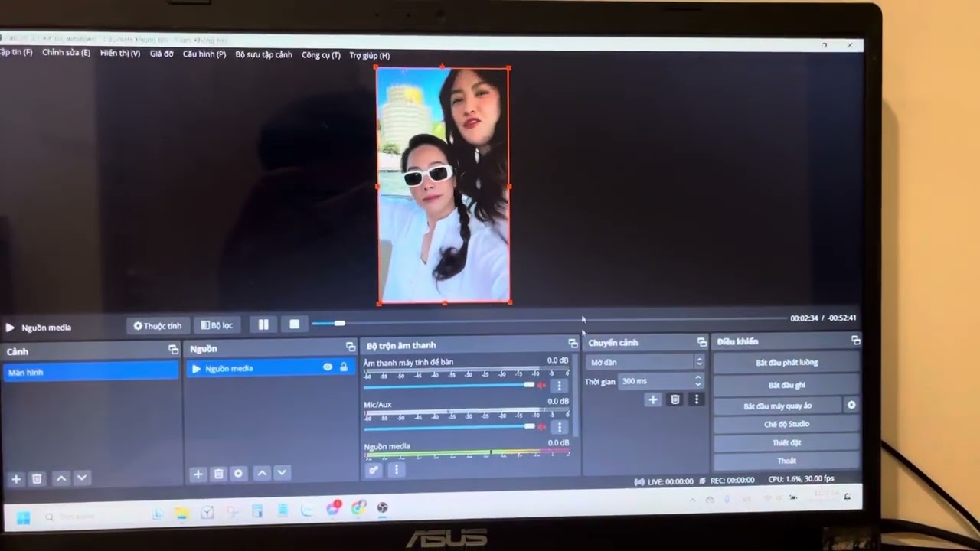Image resolution: width=980 pixels, height=551 pixels.
Task: Click Mic/Aux volume slider
Action: click(450, 426)
